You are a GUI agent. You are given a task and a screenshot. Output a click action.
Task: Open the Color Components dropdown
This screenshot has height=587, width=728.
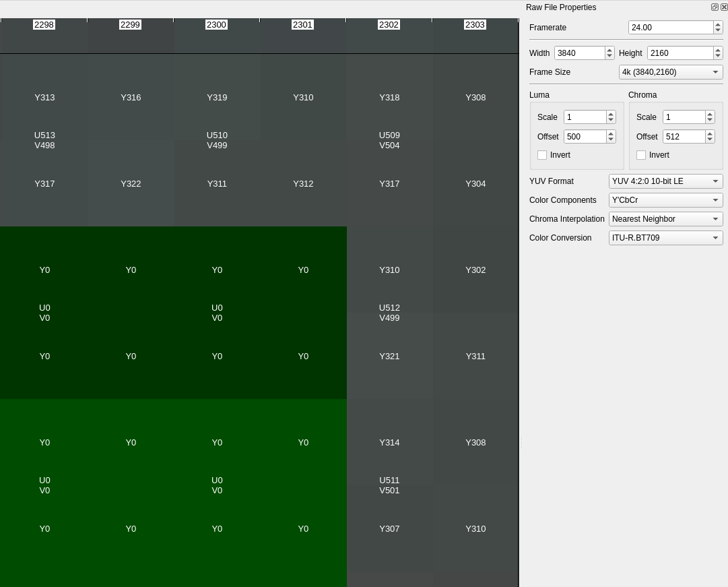pyautogui.click(x=665, y=199)
